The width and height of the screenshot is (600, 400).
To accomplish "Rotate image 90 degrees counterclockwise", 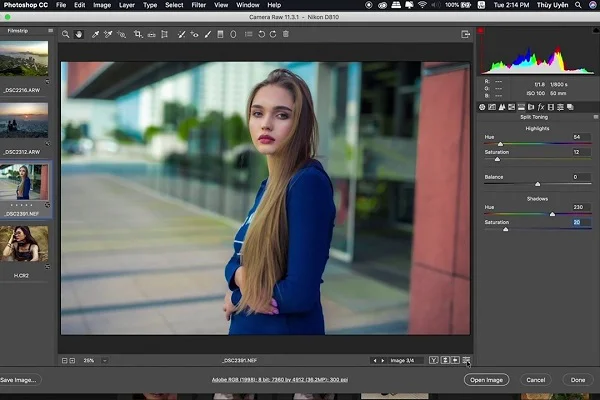I will pyautogui.click(x=261, y=34).
